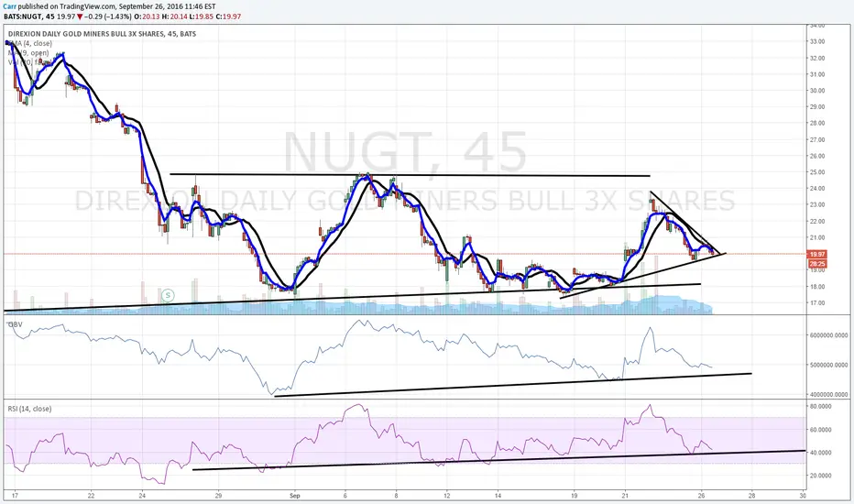Click the split marker "S" icon on chart
The width and height of the screenshot is (854, 504).
(x=169, y=295)
